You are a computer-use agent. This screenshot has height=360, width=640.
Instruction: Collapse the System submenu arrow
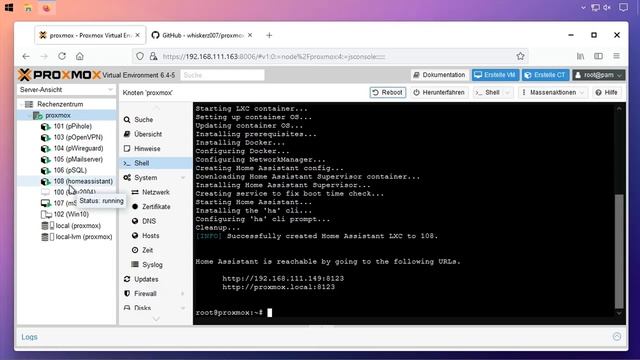[183, 178]
